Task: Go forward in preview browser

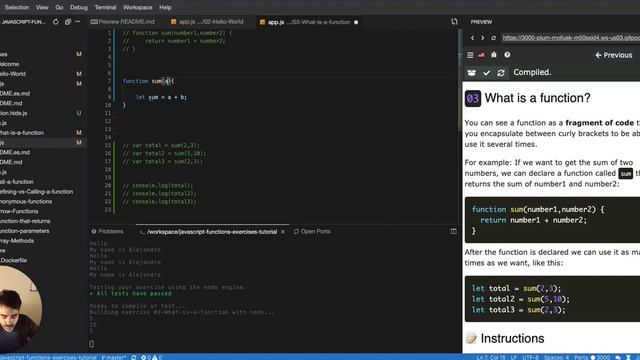Action: pos(482,38)
